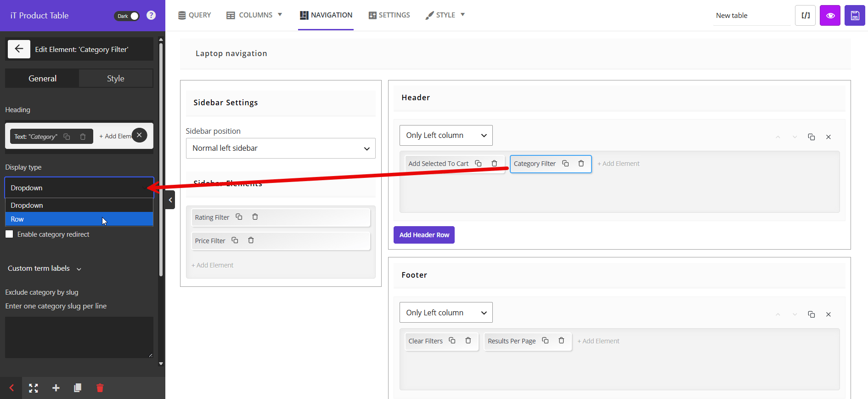Screen dimensions: 868x399
Task: Choose Dropdown option in Display type list
Action: click(x=79, y=205)
